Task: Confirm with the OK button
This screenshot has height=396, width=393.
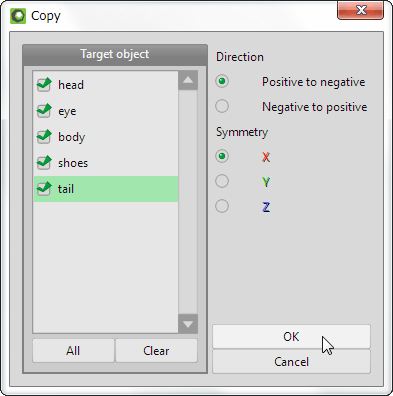Action: [x=291, y=337]
